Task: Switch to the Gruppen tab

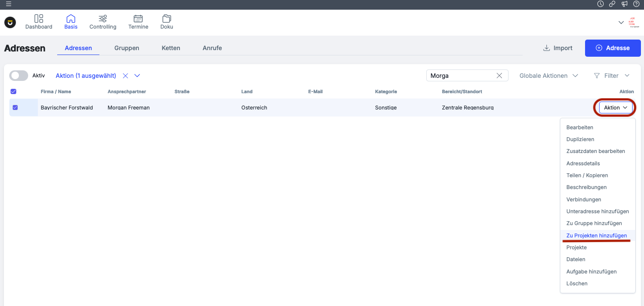Action: (x=127, y=48)
